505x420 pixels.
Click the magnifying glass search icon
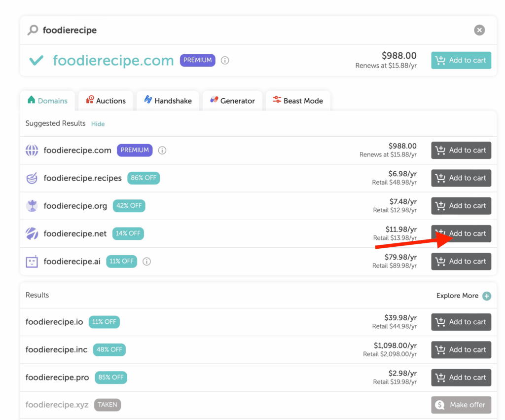click(x=33, y=30)
